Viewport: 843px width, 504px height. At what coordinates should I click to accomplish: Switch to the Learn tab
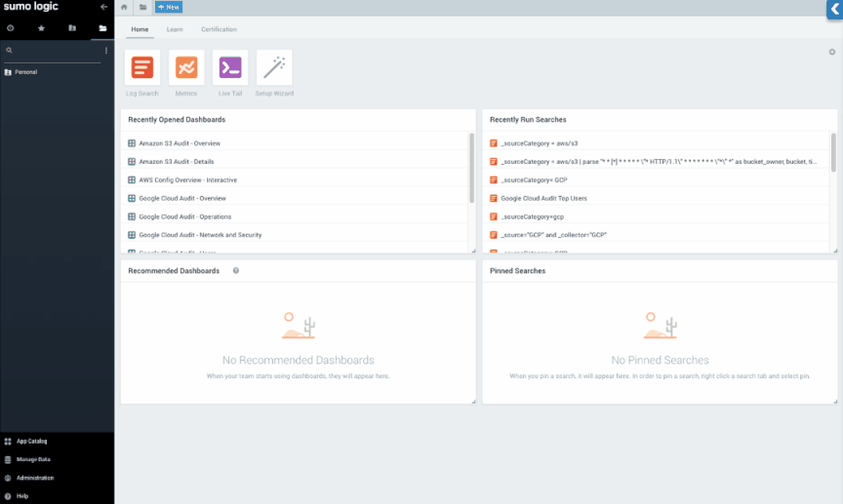click(x=175, y=29)
